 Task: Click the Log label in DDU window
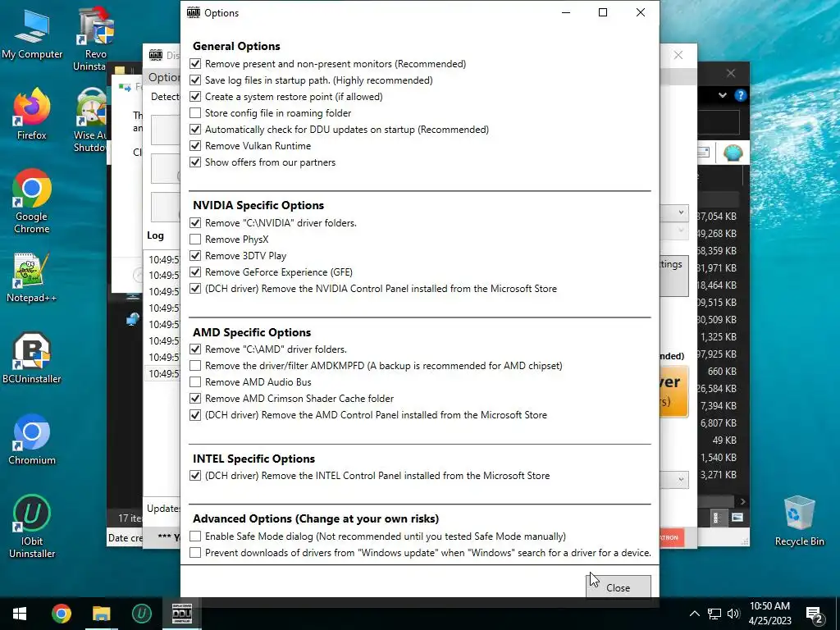click(155, 235)
